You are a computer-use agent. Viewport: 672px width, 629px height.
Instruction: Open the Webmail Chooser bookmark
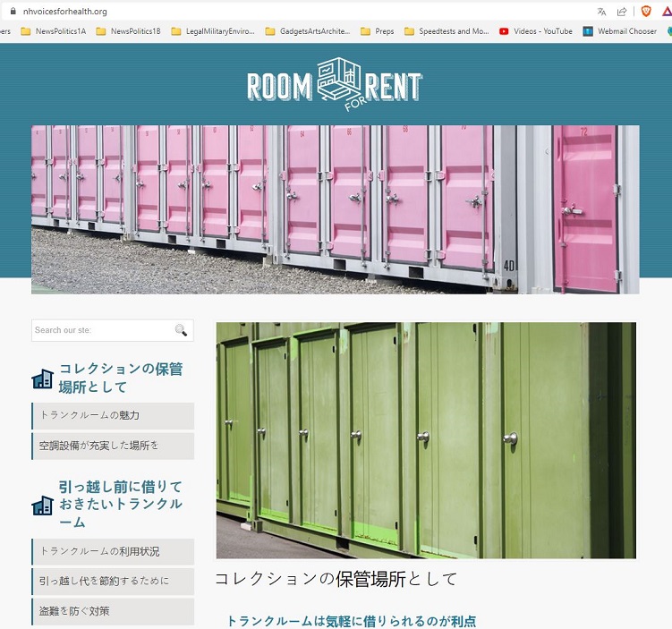(620, 31)
